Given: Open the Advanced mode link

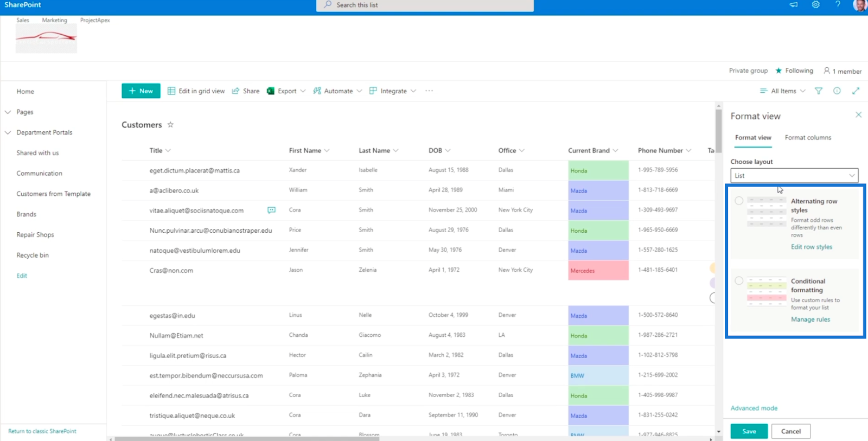Looking at the screenshot, I should click(x=754, y=408).
